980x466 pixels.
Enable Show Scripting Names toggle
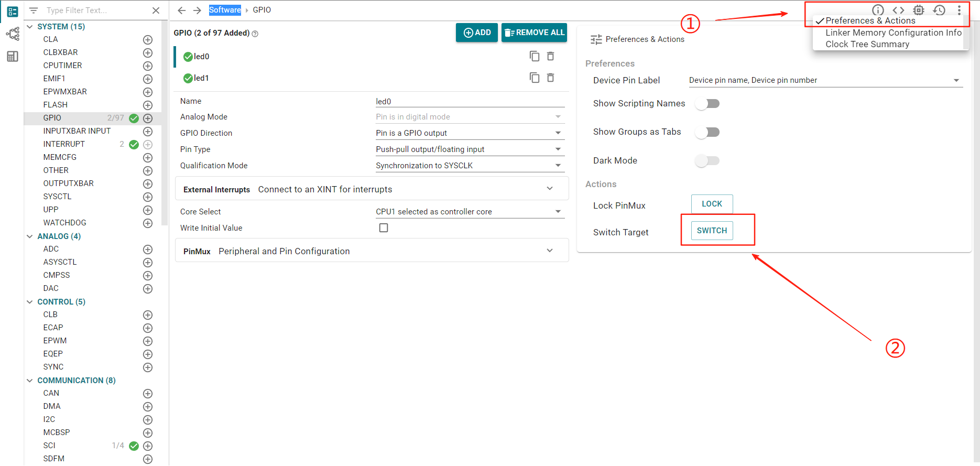pos(707,104)
